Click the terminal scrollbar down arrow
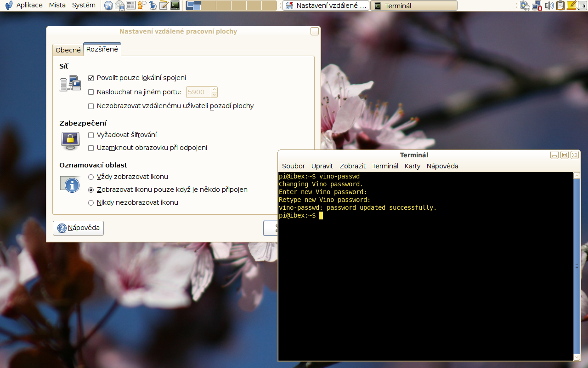 pos(577,357)
